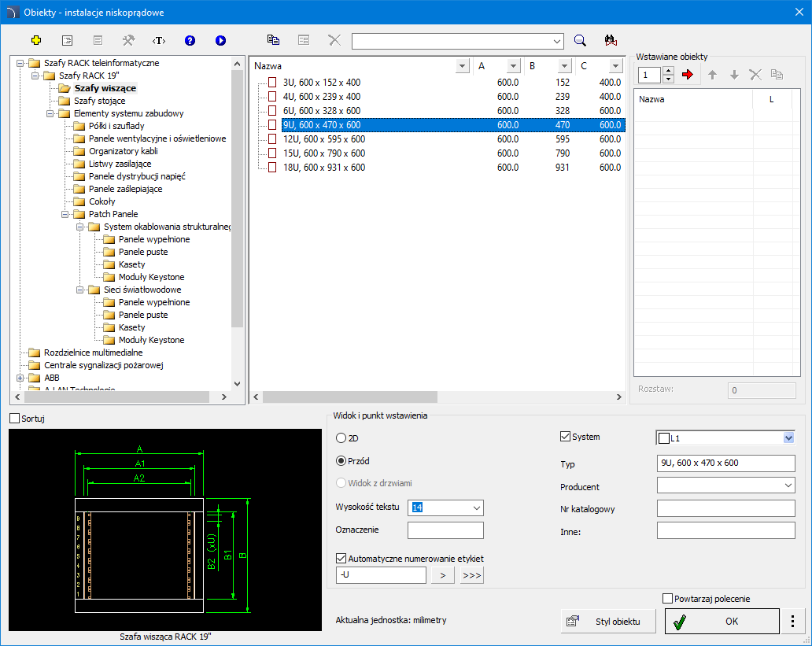Viewport: 812px width, 646px height.
Task: Click the red arrow insert-object icon
Action: click(688, 75)
